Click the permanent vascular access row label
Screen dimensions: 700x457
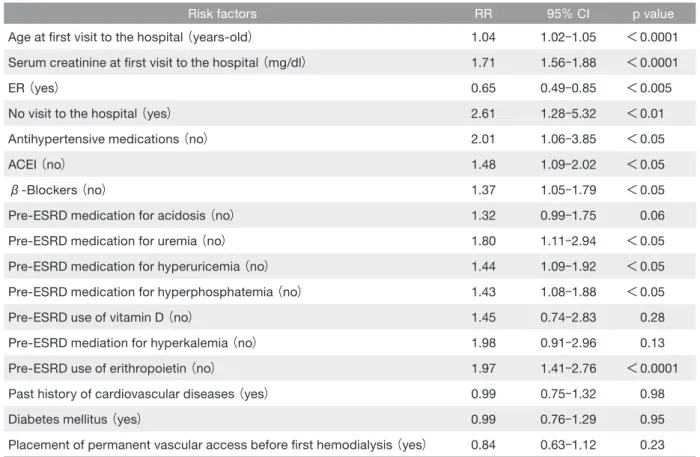(x=217, y=445)
